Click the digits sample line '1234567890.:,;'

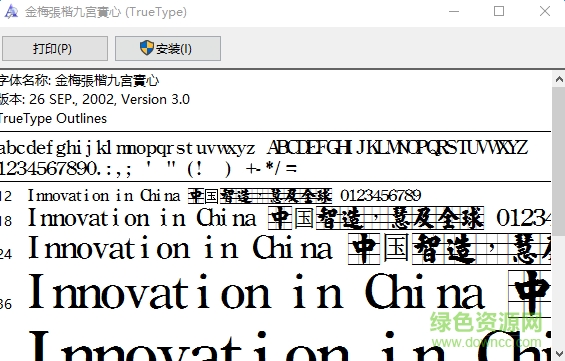click(66, 169)
